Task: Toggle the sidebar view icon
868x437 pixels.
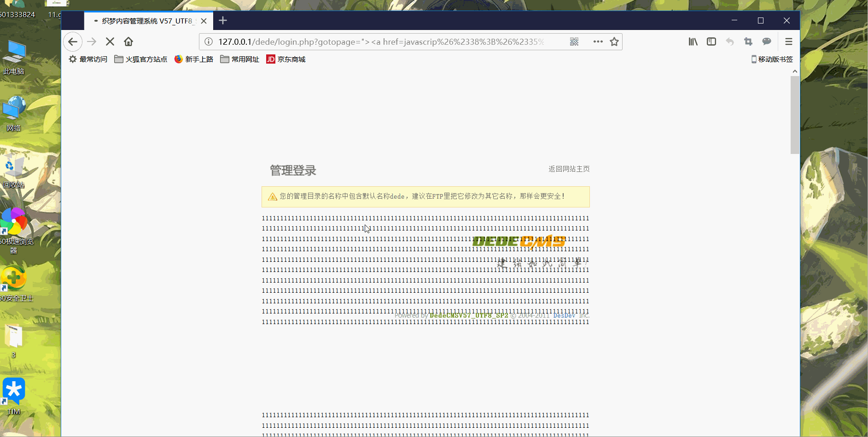Action: 711,41
